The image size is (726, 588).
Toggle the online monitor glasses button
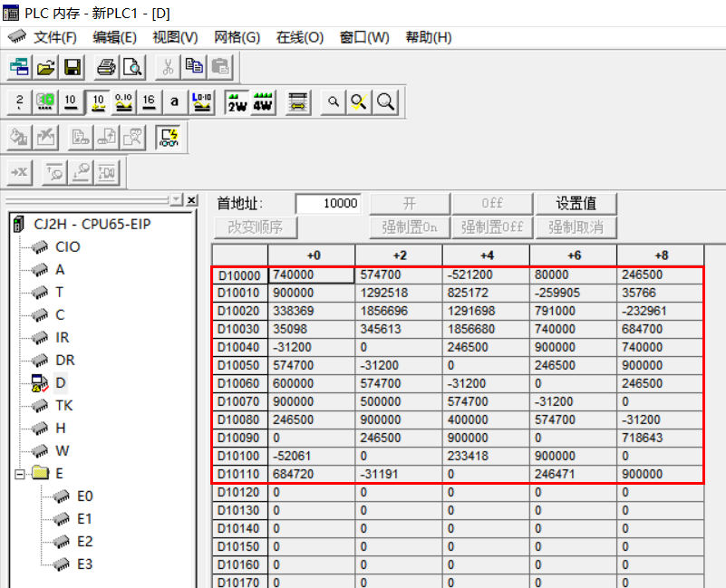tap(169, 137)
